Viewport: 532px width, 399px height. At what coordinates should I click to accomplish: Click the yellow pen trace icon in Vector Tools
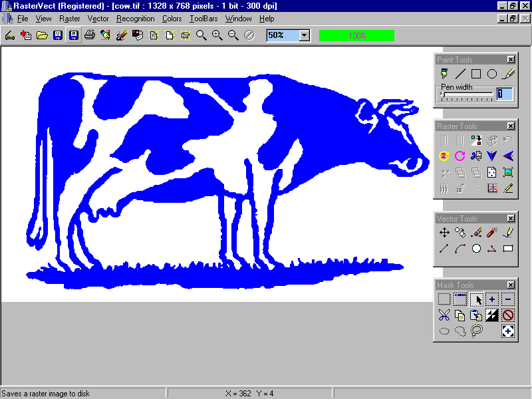pos(508,232)
